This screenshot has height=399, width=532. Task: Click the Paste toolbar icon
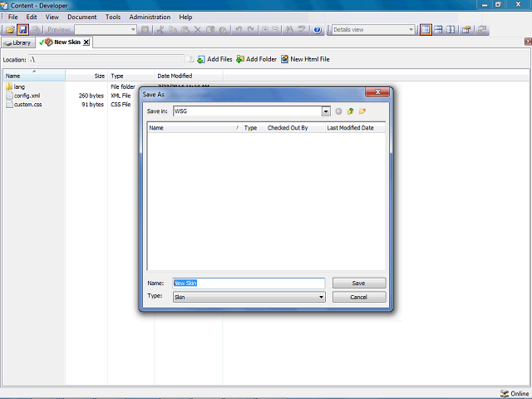(x=185, y=30)
